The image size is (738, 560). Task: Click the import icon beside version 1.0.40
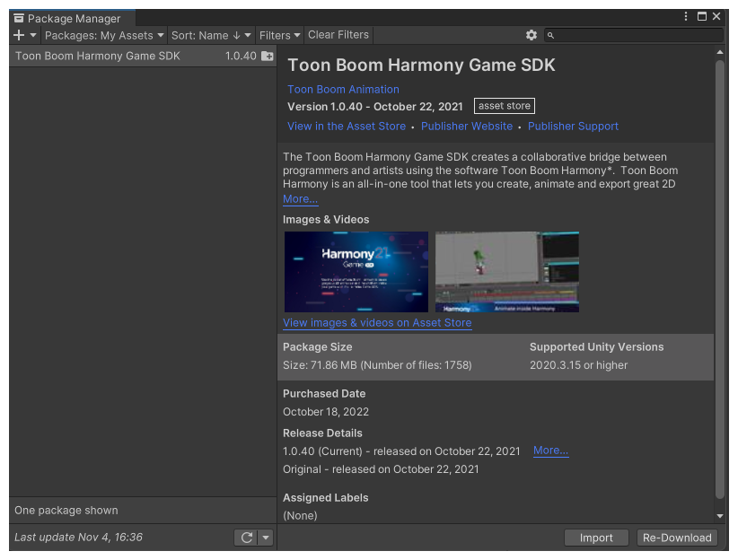pyautogui.click(x=268, y=57)
